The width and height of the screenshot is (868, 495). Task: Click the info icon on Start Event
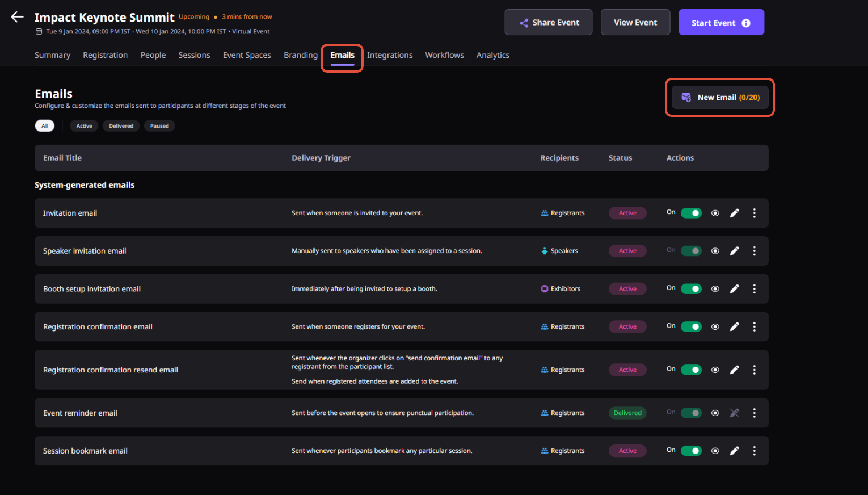tap(746, 23)
